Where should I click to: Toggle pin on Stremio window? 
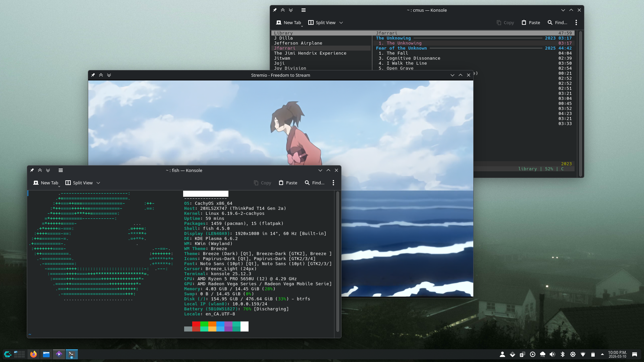tap(93, 75)
